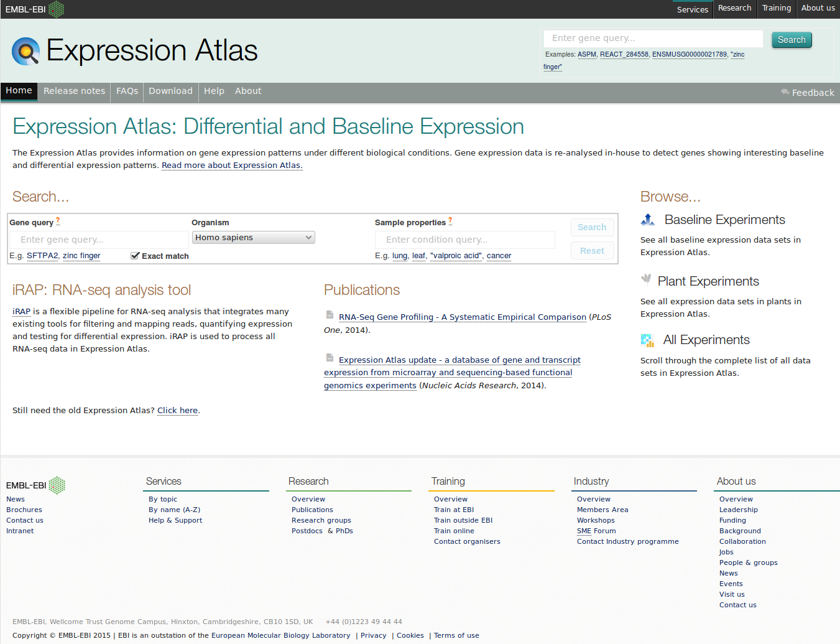840x644 pixels.
Task: Click document icon beside RNA-Seq Gene Profiling
Action: tap(330, 315)
